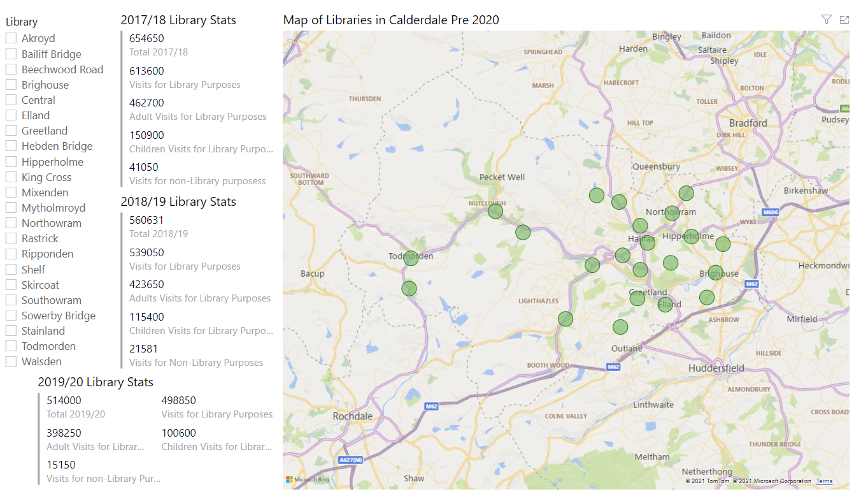
Task: Enter focus mode on the map visual
Action: 844,19
